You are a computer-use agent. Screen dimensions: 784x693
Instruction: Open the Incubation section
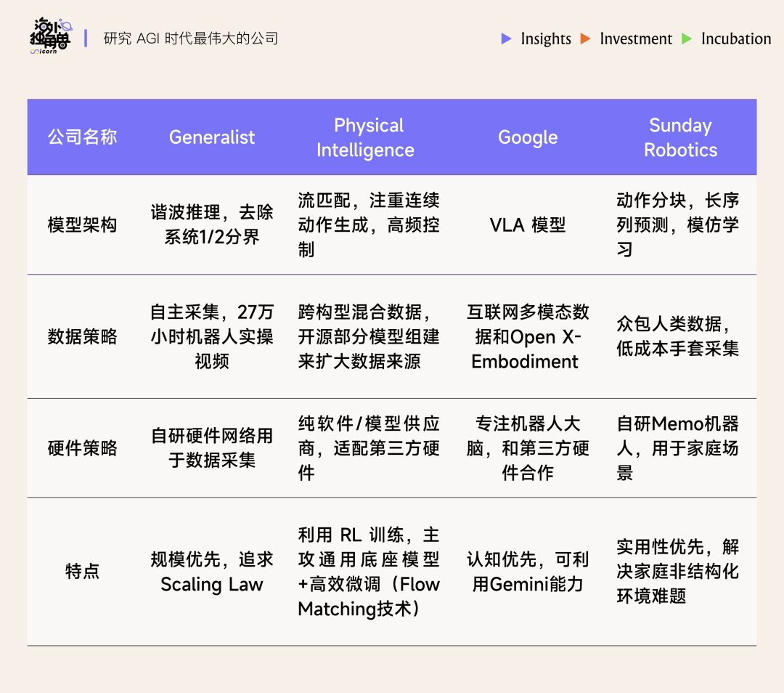coord(735,39)
